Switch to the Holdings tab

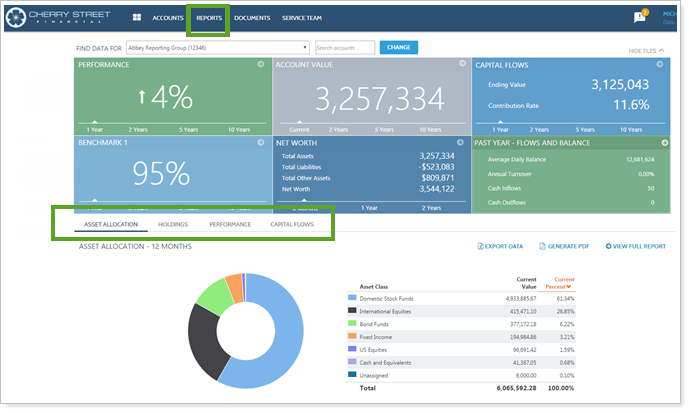coord(173,224)
